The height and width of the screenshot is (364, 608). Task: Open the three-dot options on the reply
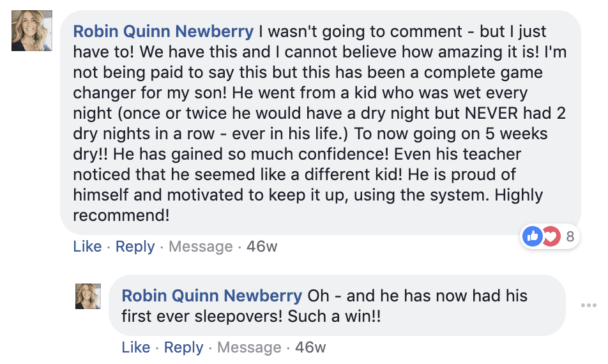coord(588,305)
